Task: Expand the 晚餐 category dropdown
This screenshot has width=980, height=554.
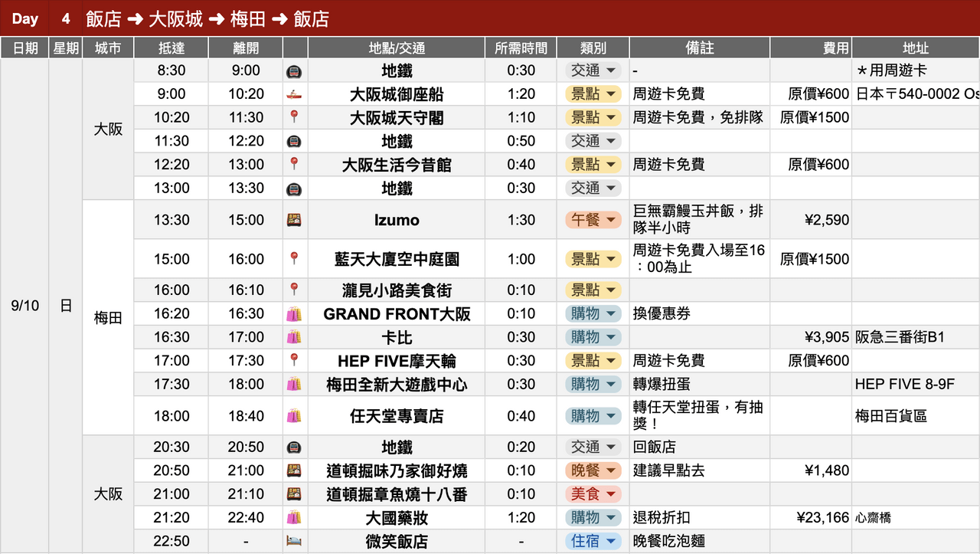Action: click(611, 470)
